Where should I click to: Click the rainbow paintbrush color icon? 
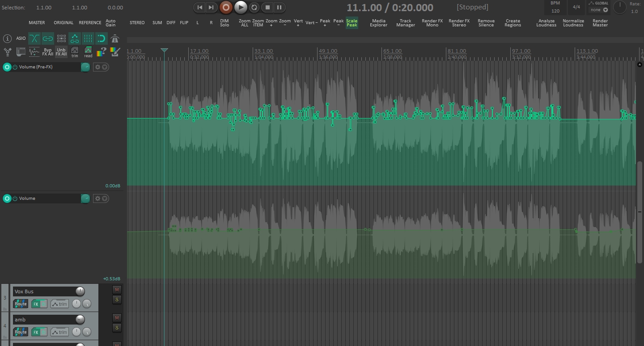[115, 52]
